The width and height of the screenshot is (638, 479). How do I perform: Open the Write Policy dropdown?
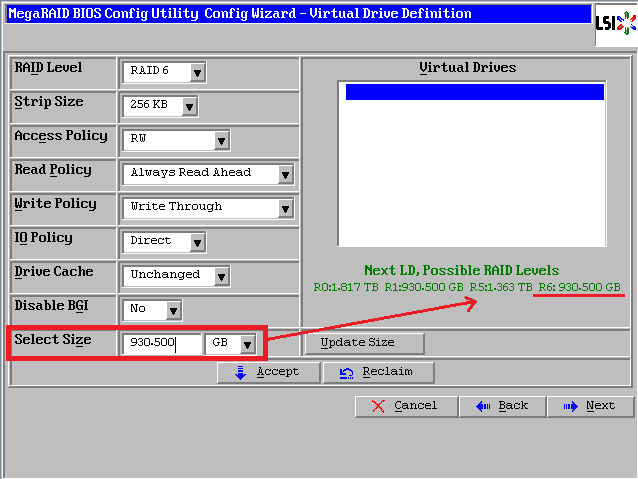coord(285,208)
